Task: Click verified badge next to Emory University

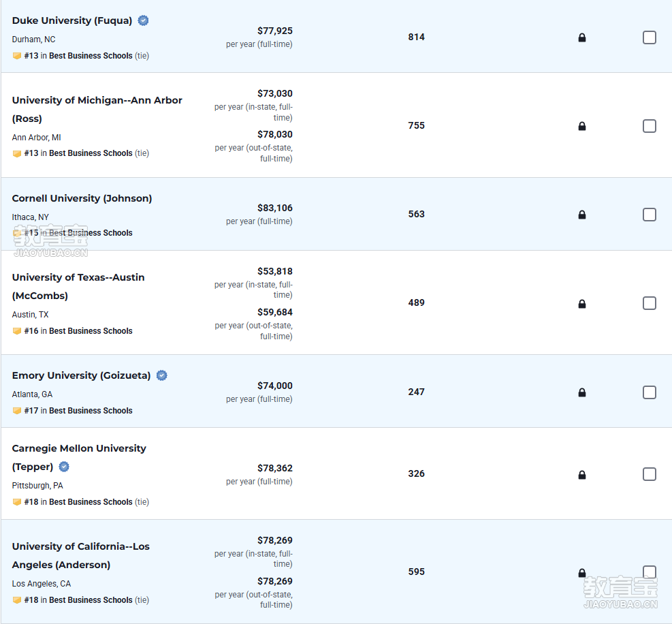Action: tap(161, 375)
